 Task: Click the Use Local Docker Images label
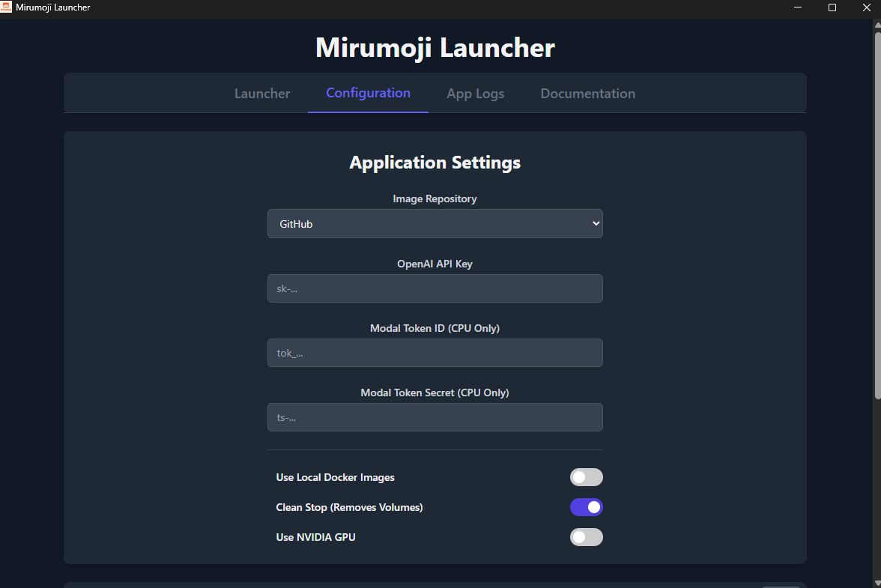point(335,477)
